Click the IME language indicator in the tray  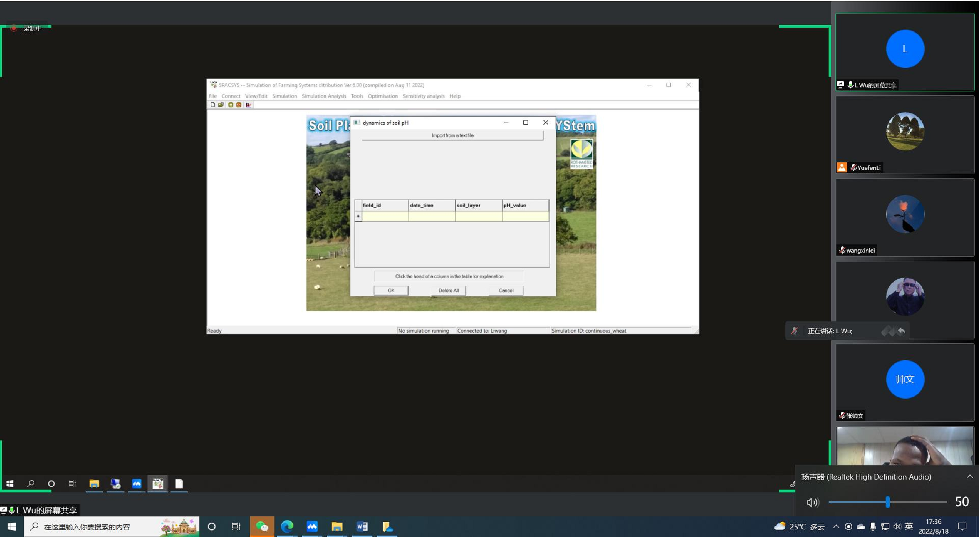coord(909,526)
